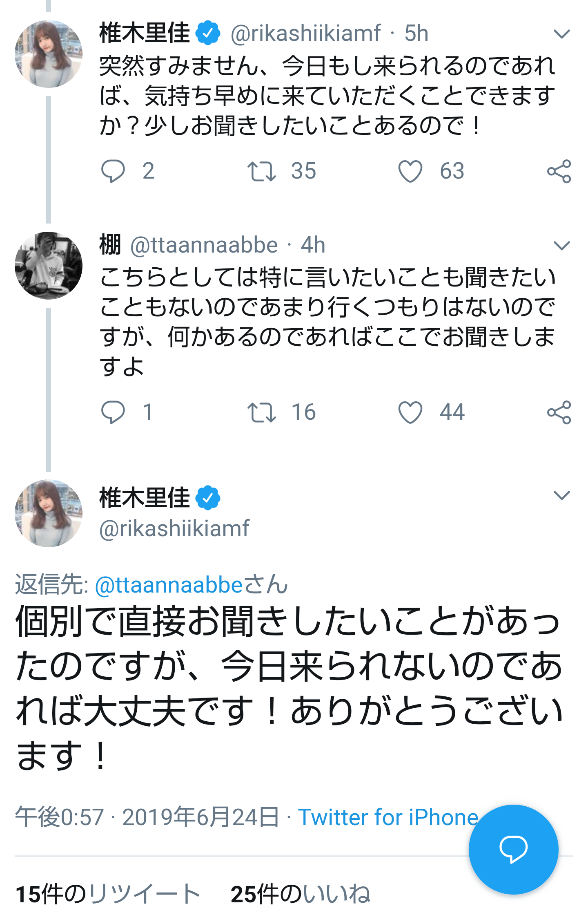Open options chevron on 棚's 4h tweet
Viewport: 588px width, 924px height.
click(561, 246)
